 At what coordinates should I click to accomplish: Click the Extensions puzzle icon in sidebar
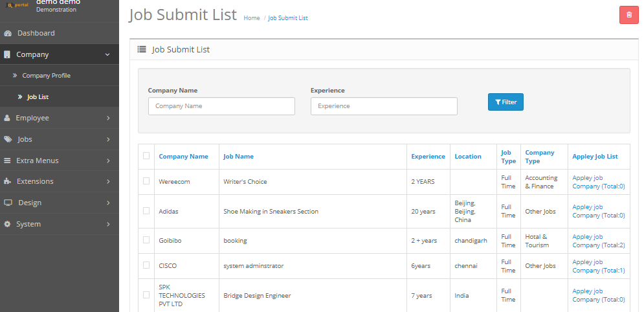point(8,181)
